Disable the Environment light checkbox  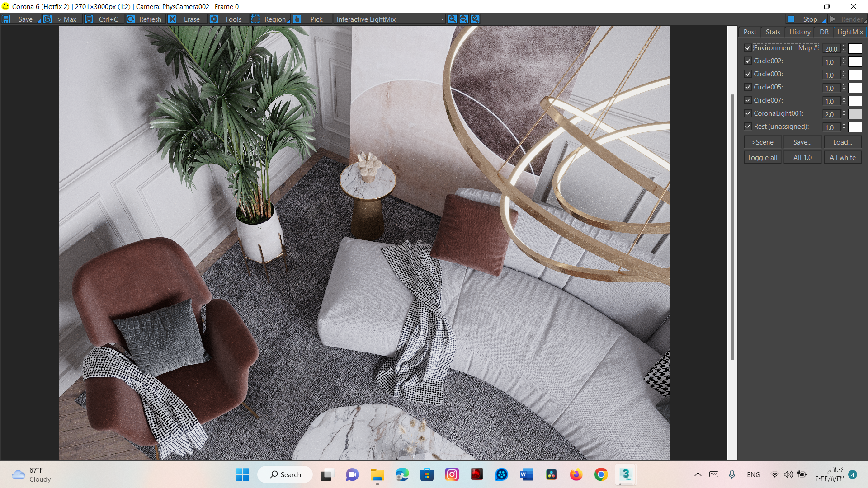click(748, 47)
